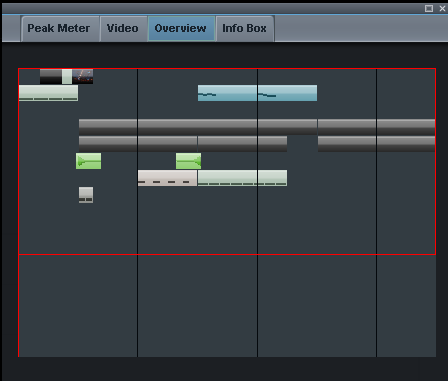448x381 pixels.
Task: Switch to the Peak Meter tab
Action: [x=59, y=29]
